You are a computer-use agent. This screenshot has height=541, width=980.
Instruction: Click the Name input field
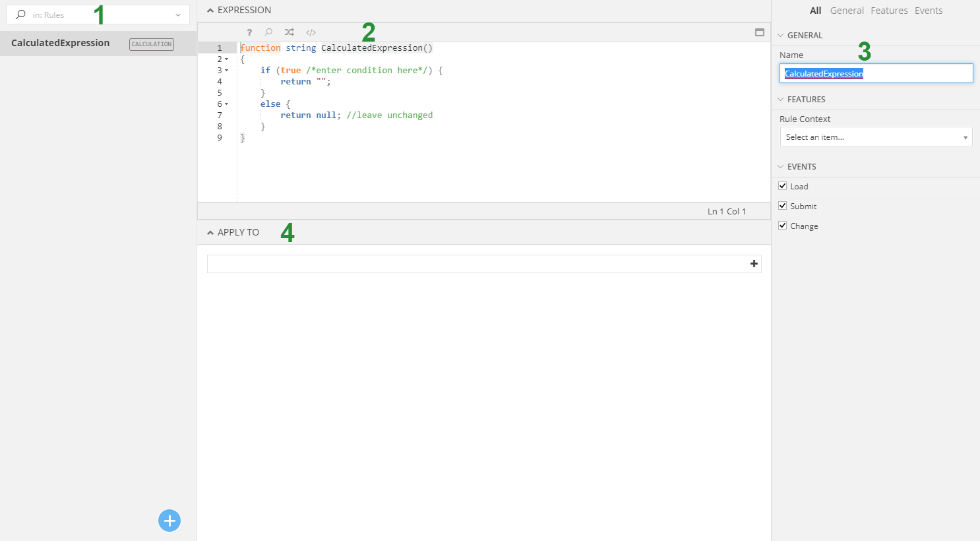tap(876, 74)
